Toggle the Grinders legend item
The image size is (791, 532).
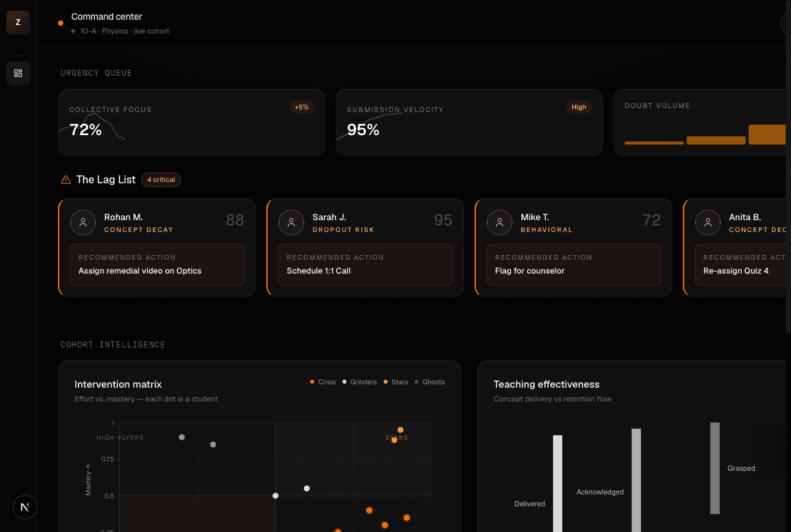tap(360, 382)
